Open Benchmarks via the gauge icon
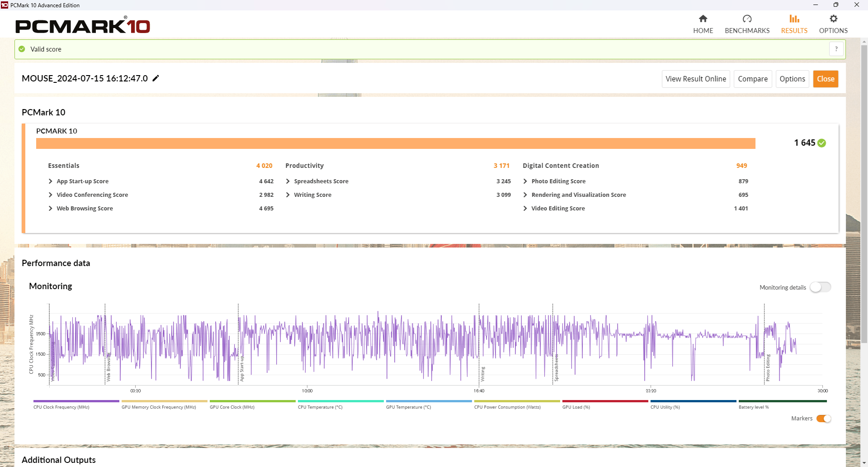Screen dimensions: 868x467 (747, 19)
